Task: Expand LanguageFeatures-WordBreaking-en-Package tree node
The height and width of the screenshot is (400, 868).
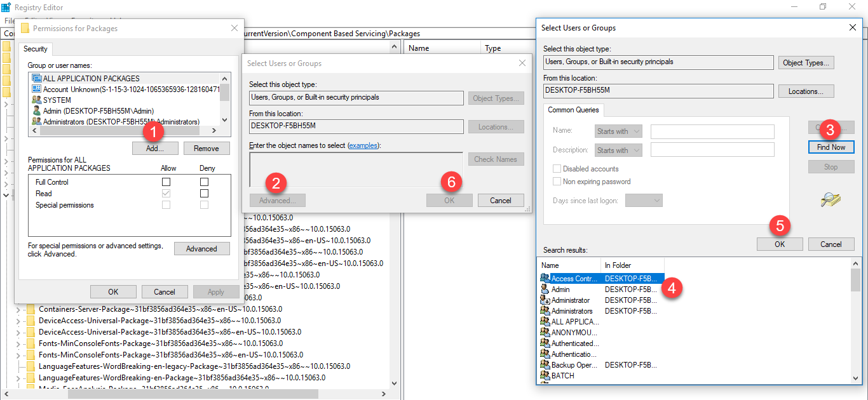Action: coord(18,378)
